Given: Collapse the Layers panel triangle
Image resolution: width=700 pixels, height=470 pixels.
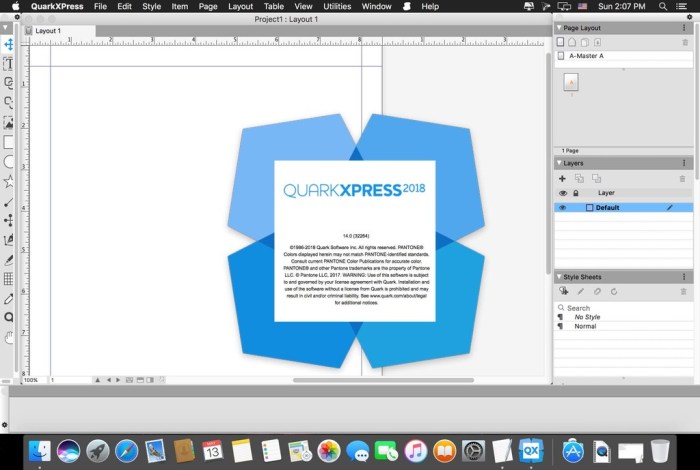Looking at the screenshot, I should pyautogui.click(x=559, y=163).
